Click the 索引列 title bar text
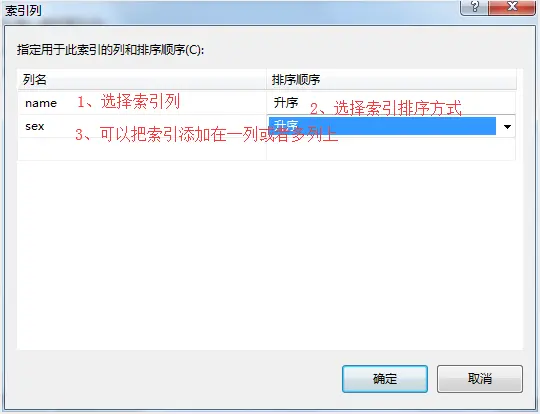Viewport: 540px width, 414px height. 23,10
